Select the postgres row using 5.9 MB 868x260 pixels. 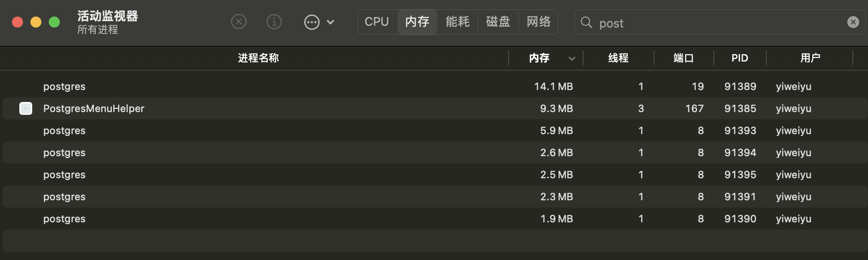pos(64,130)
